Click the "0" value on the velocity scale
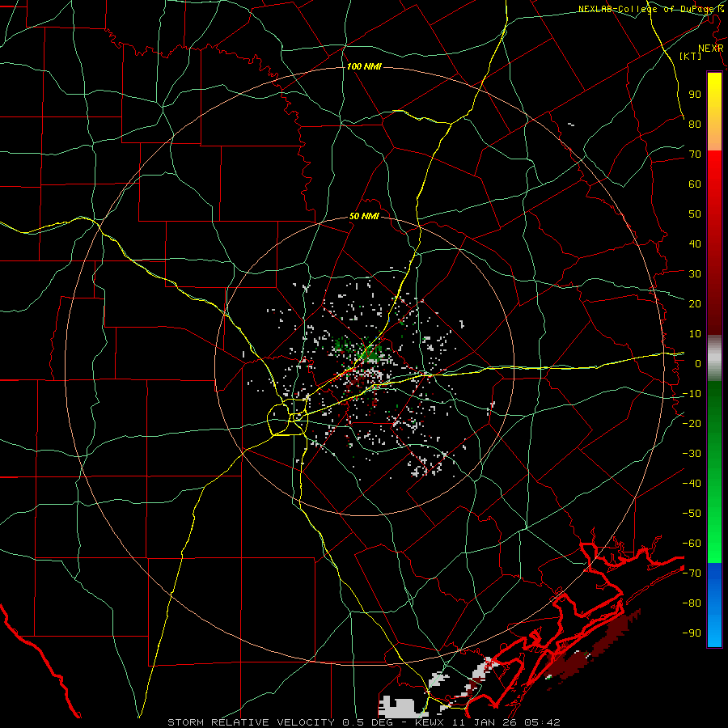The height and width of the screenshot is (728, 728). point(698,363)
